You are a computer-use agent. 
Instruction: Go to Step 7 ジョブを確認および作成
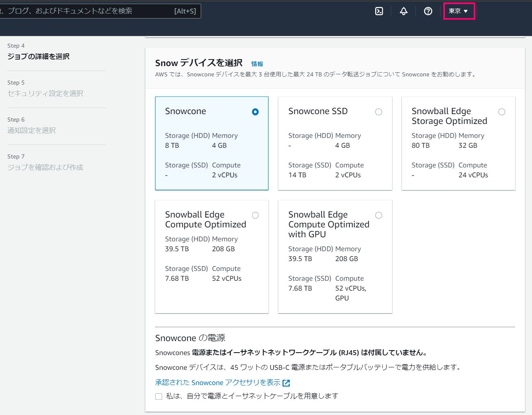(45, 167)
